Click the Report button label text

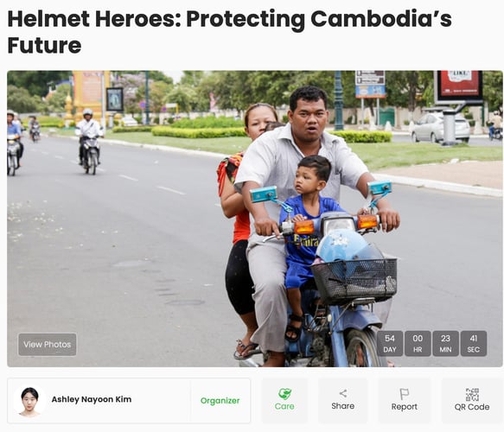coord(404,407)
